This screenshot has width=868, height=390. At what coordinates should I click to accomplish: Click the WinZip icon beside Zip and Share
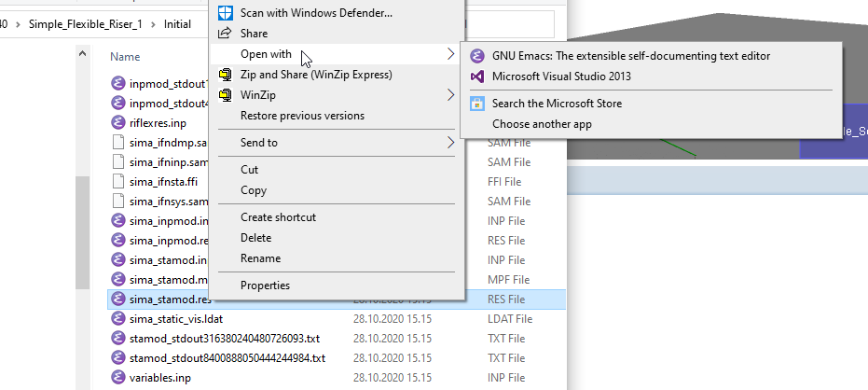coord(225,75)
